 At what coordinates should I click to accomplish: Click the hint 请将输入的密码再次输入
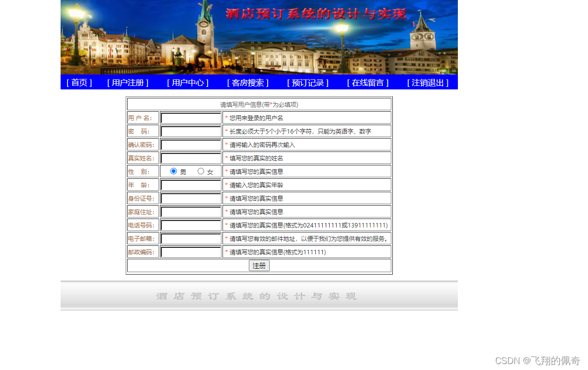262,145
